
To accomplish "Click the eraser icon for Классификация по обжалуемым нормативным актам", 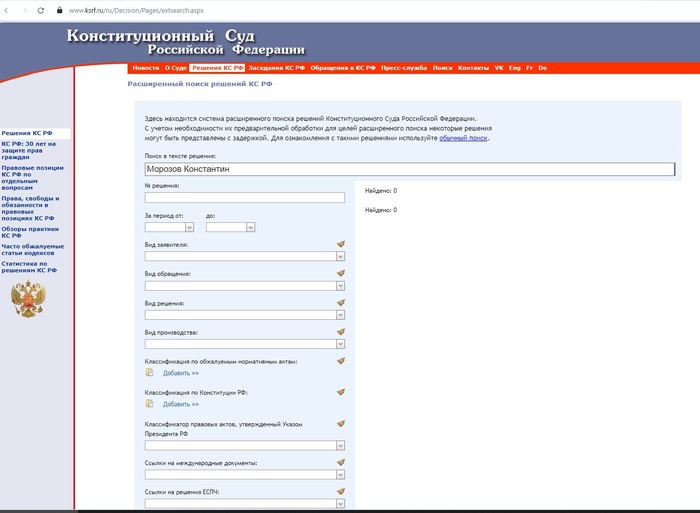I will (341, 361).
